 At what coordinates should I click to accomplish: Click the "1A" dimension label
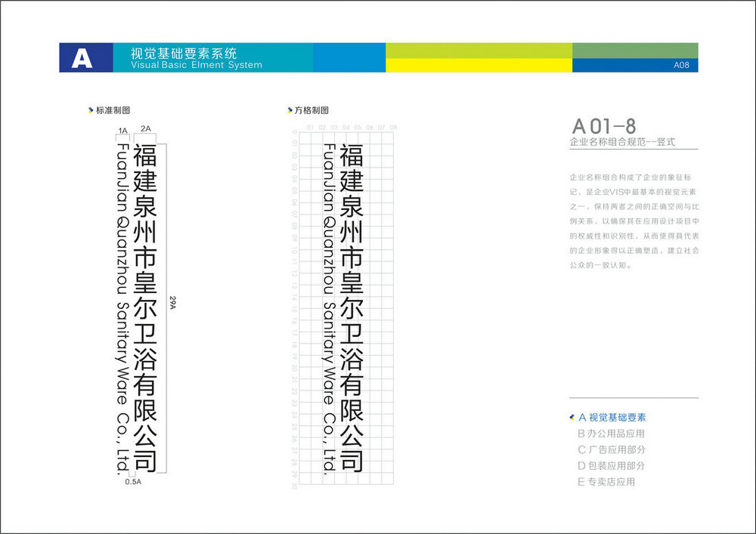[123, 131]
